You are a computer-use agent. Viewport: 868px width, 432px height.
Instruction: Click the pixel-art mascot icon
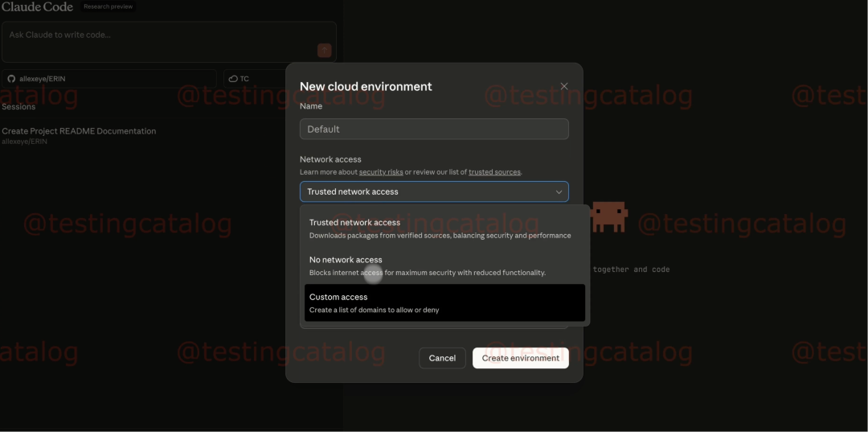point(609,216)
